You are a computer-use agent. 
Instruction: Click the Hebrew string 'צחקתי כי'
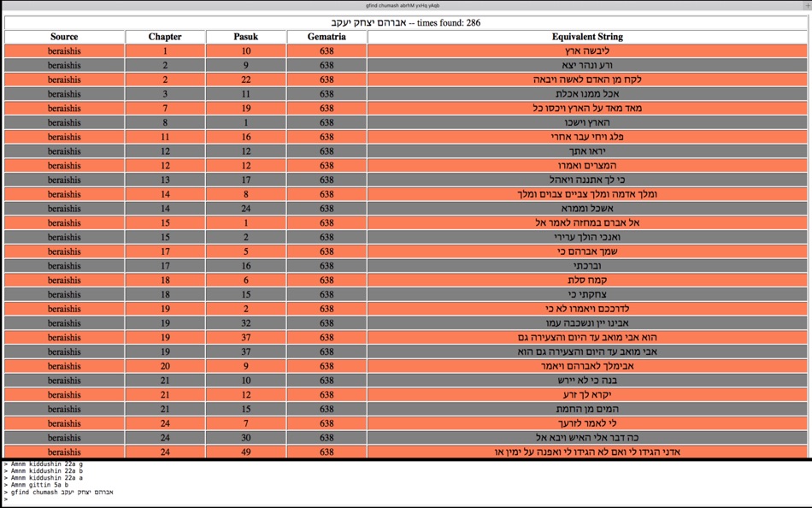click(587, 294)
